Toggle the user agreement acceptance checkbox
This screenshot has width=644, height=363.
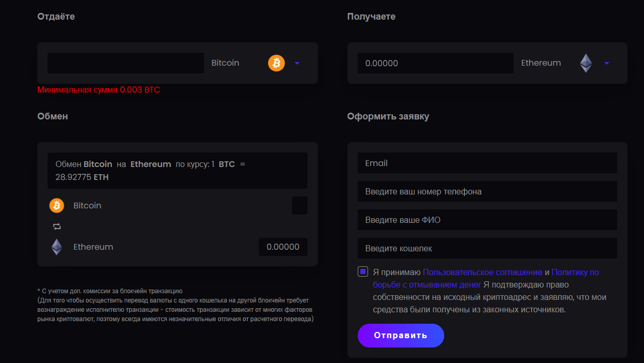363,271
